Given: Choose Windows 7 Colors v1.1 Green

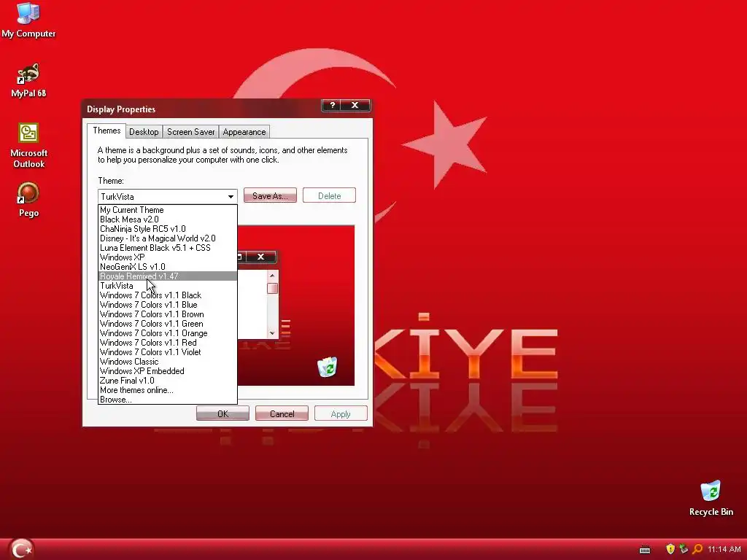Looking at the screenshot, I should click(x=168, y=324).
